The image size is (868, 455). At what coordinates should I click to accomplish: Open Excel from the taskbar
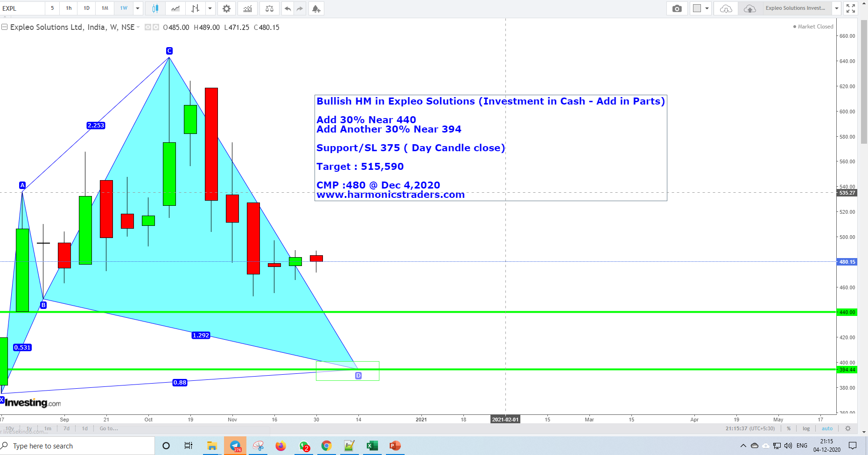pyautogui.click(x=372, y=446)
